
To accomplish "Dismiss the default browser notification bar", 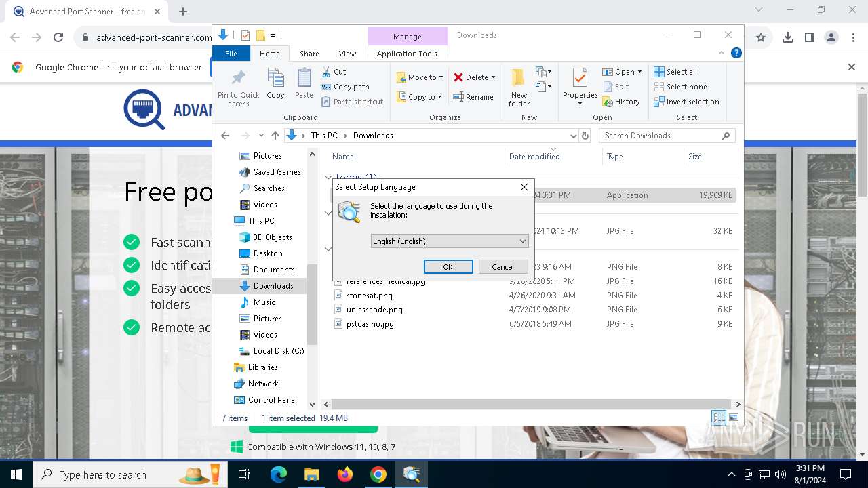I will point(852,67).
